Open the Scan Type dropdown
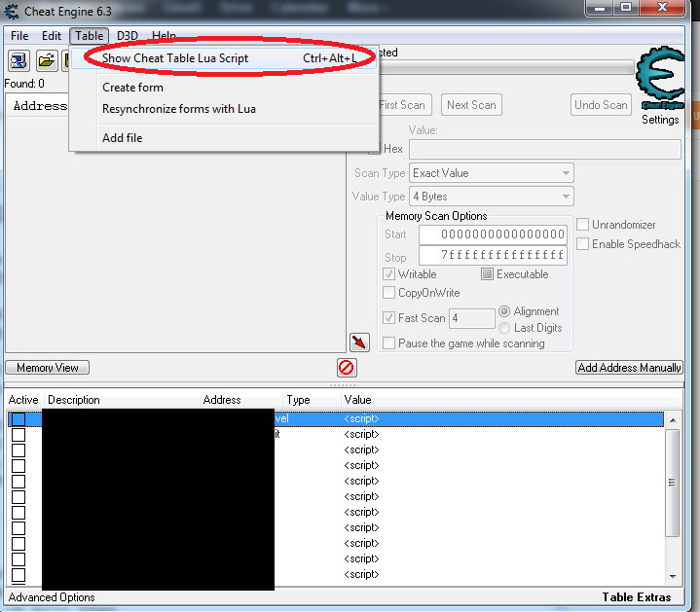700x612 pixels. click(492, 173)
